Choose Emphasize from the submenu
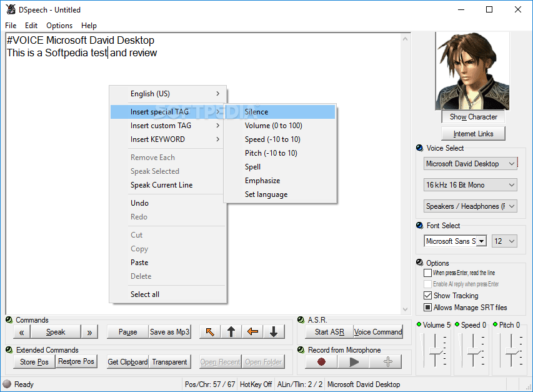 click(280, 181)
